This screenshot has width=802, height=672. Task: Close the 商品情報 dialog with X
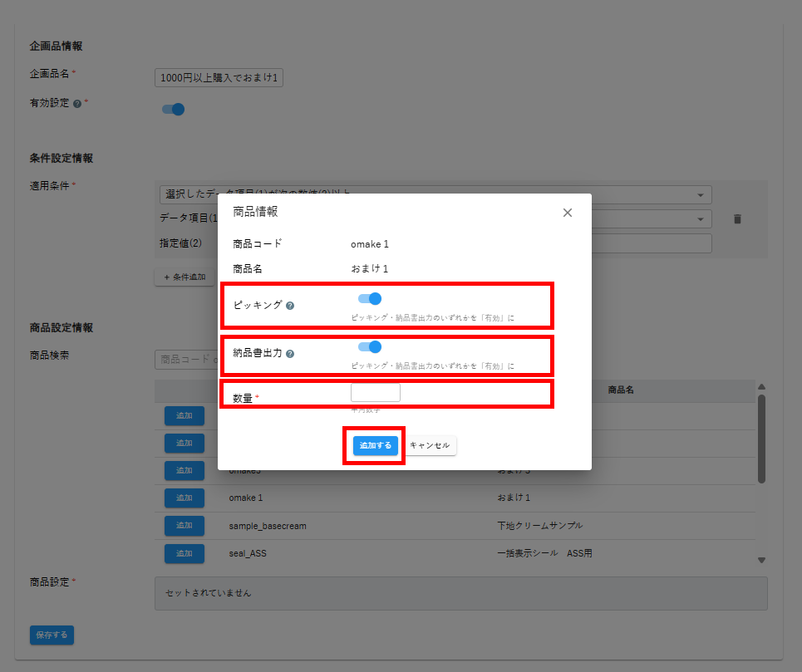tap(568, 213)
